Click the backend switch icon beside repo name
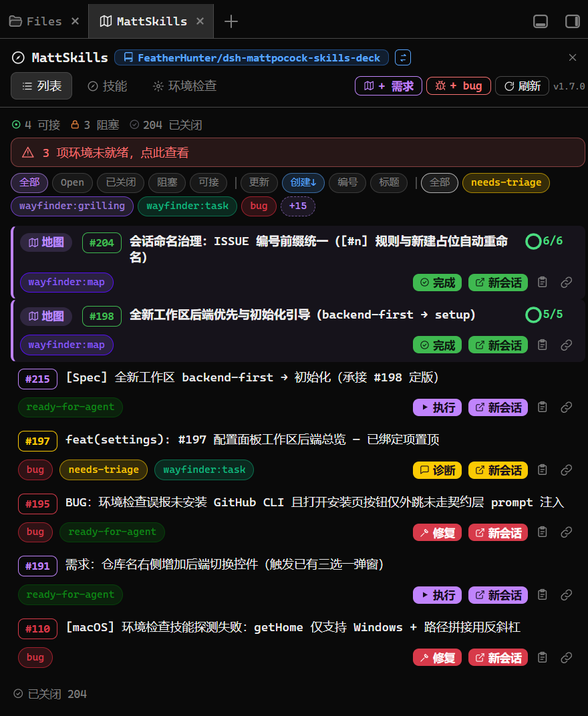Screen dimensions: 588x716 click(403, 57)
